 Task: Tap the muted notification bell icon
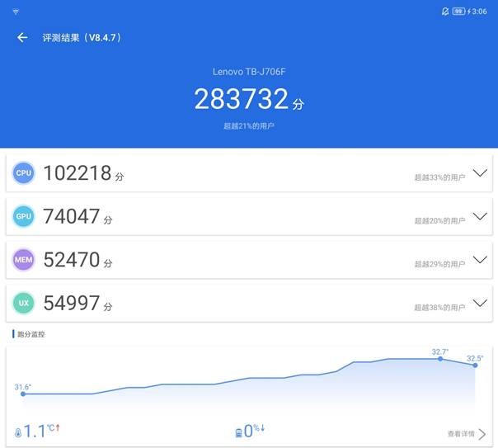tap(445, 12)
